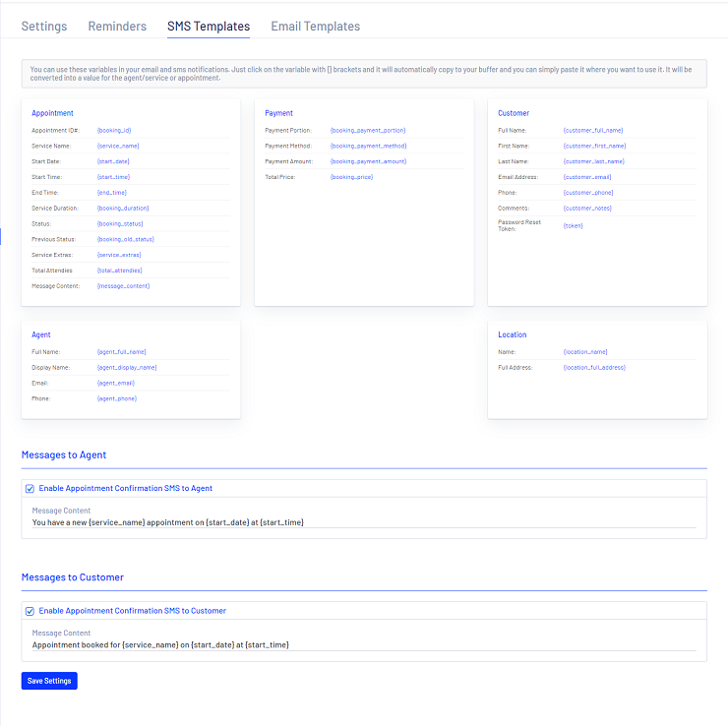728x726 pixels.
Task: Switch to the Settings tab
Action: (x=44, y=27)
